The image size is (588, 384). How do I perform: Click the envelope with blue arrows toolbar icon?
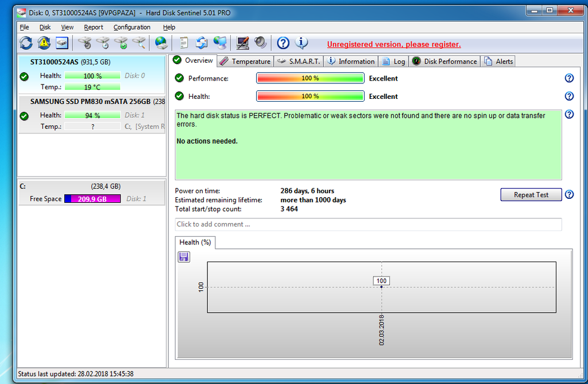pos(202,43)
